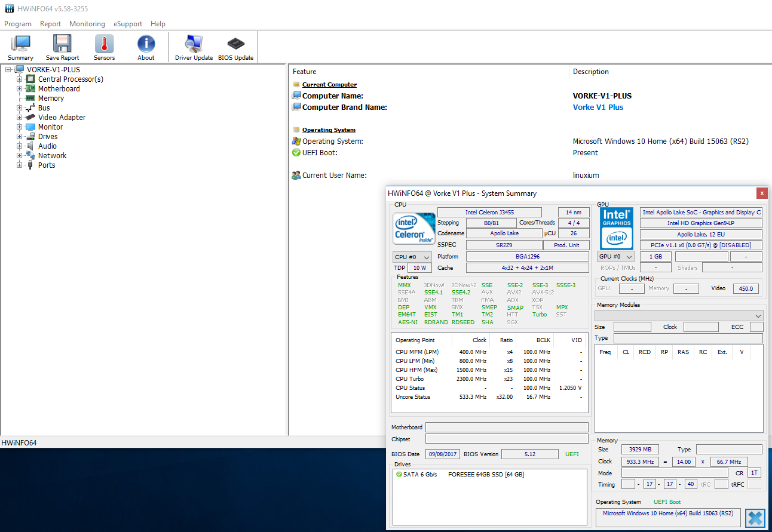Image resolution: width=772 pixels, height=532 pixels.
Task: Close the System Summary window
Action: click(x=762, y=193)
